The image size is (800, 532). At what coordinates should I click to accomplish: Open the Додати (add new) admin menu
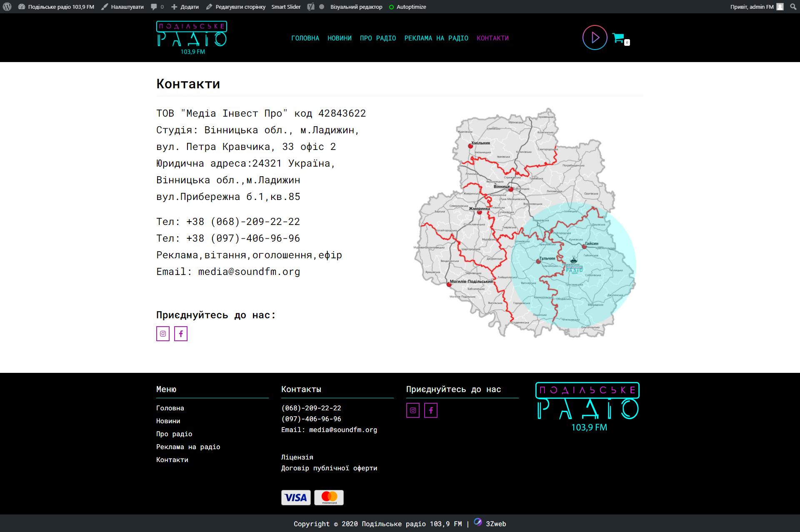pyautogui.click(x=185, y=7)
